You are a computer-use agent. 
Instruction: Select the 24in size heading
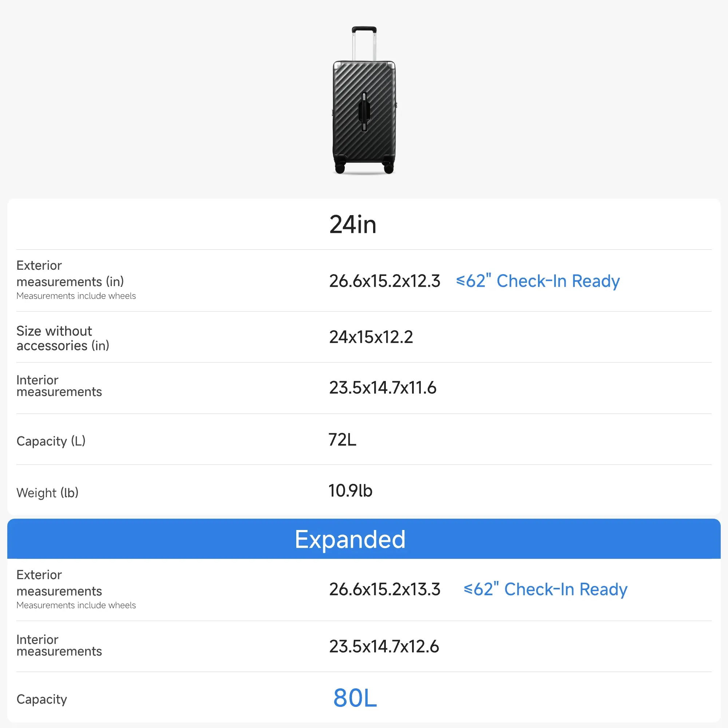pyautogui.click(x=353, y=225)
